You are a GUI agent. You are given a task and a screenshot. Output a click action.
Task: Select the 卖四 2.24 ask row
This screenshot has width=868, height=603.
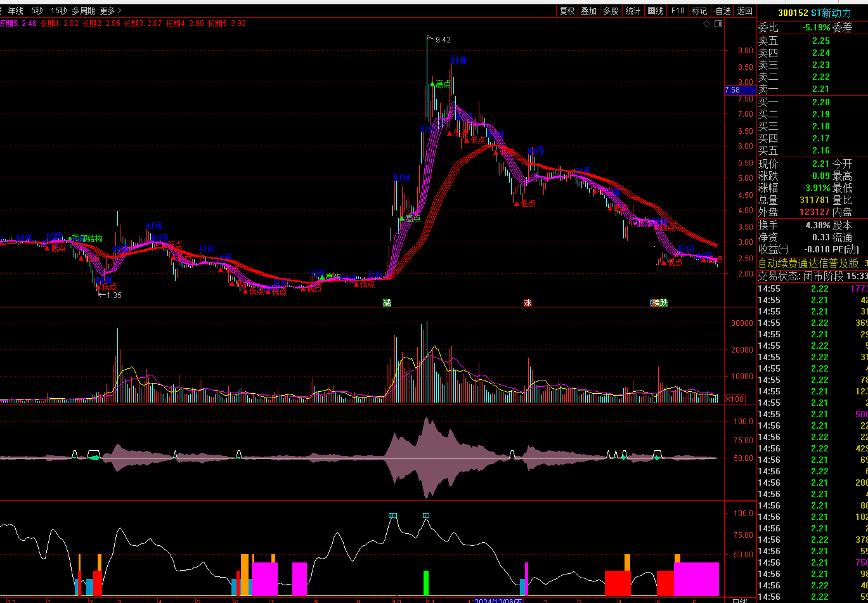[813, 53]
